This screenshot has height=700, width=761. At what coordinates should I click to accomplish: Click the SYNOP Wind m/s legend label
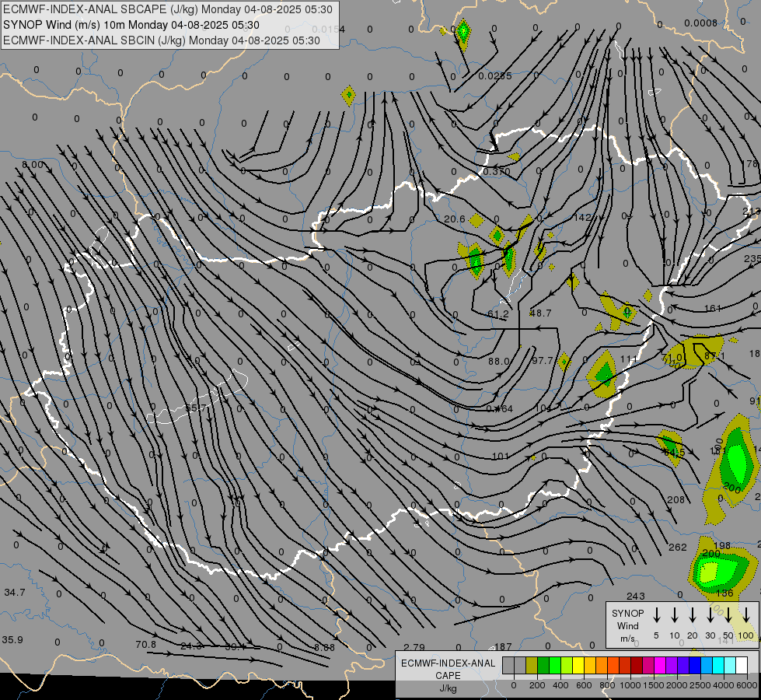click(627, 625)
